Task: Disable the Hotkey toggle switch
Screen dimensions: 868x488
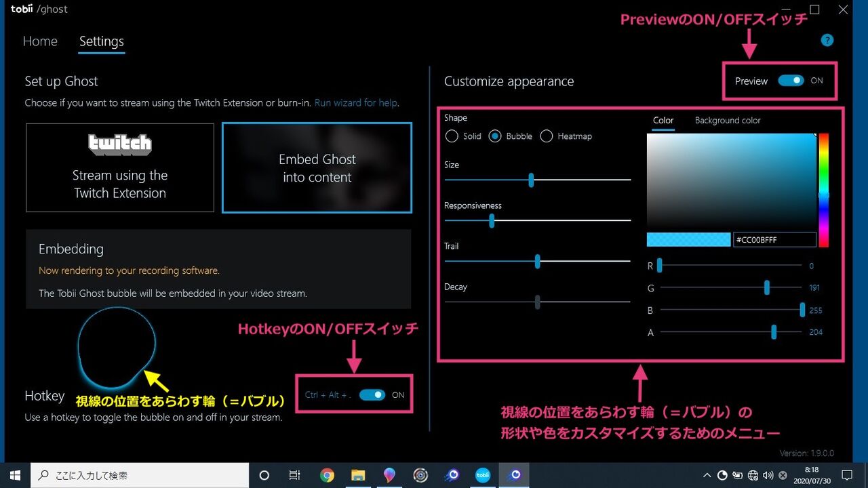Action: 372,394
